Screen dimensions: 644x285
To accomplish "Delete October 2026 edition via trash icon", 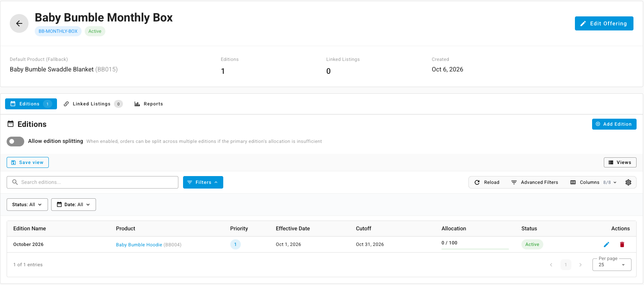I will pyautogui.click(x=622, y=244).
